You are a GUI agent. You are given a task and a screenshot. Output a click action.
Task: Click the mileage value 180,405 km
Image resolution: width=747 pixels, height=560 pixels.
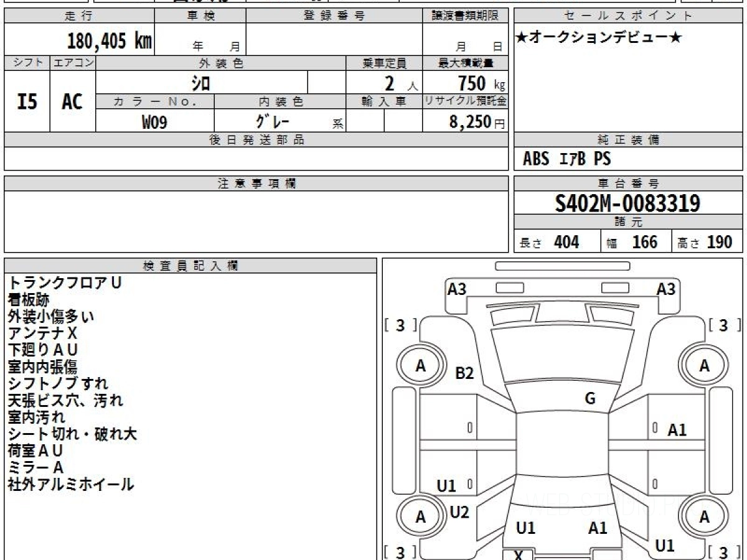point(110,41)
